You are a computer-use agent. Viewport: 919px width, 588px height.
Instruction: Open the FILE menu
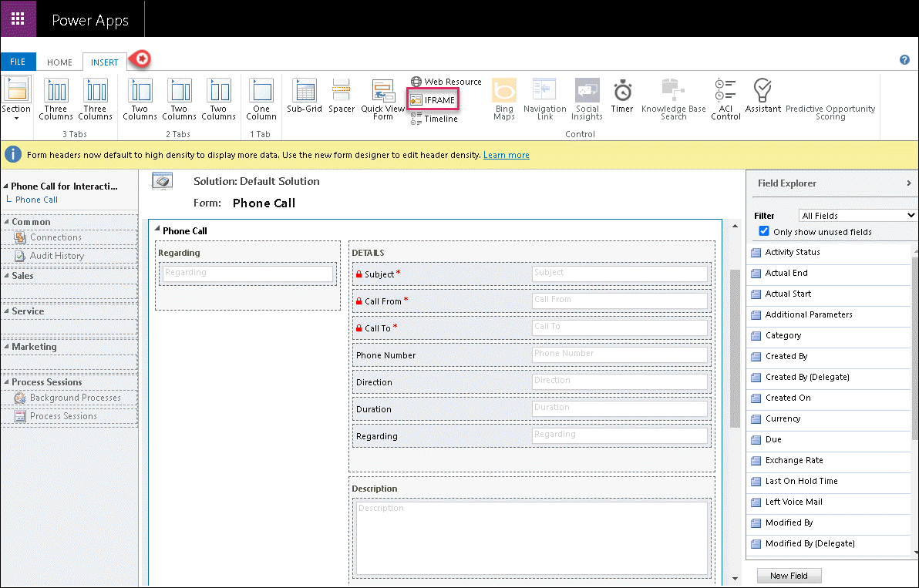point(18,62)
